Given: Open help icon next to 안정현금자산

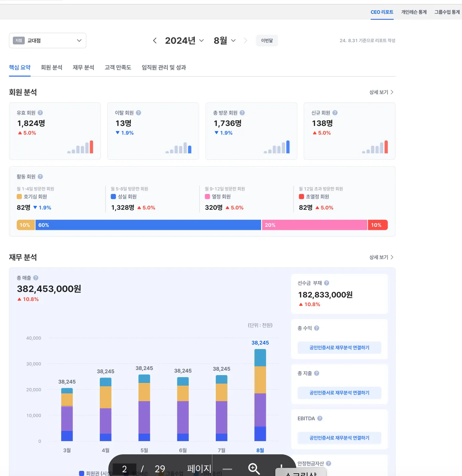Looking at the screenshot, I should coord(328,463).
